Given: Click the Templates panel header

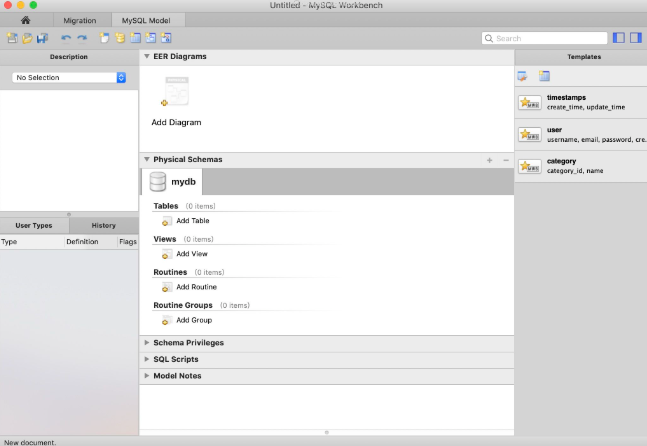Looking at the screenshot, I should [583, 57].
